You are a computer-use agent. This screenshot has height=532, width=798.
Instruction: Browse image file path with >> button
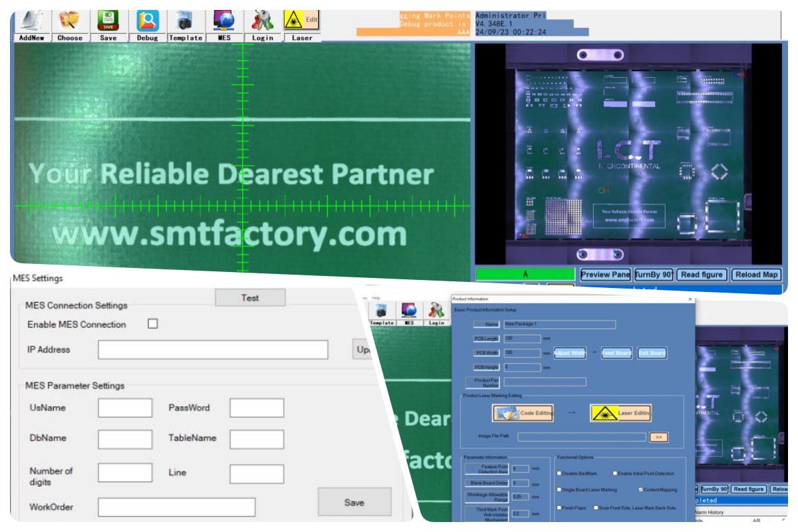coord(658,437)
